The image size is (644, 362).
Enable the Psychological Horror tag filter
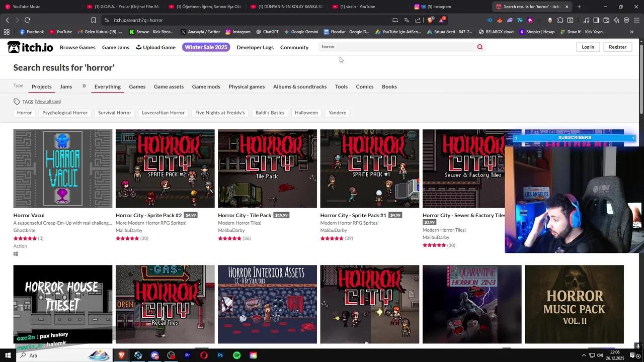point(64,113)
